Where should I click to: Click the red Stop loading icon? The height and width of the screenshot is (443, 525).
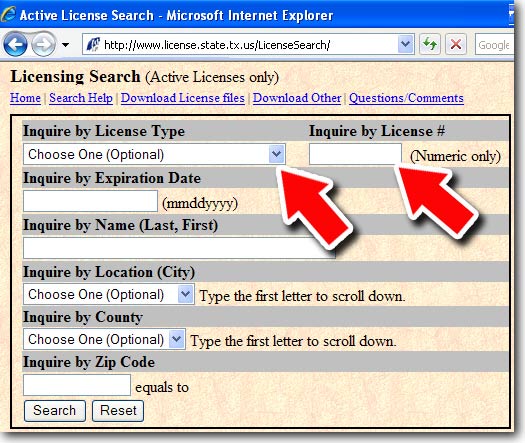pos(456,44)
